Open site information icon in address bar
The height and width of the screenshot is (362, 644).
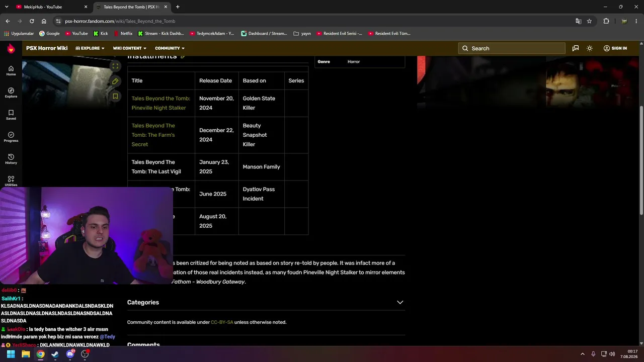tap(58, 21)
